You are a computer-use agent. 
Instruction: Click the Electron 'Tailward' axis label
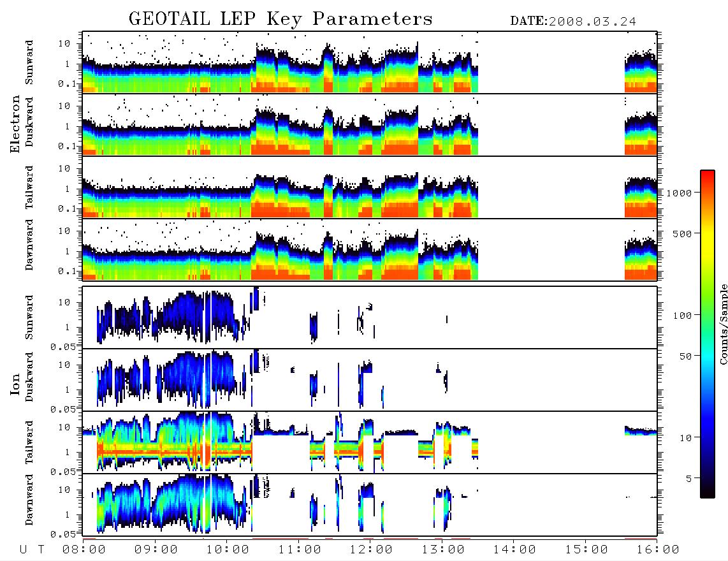coord(29,187)
